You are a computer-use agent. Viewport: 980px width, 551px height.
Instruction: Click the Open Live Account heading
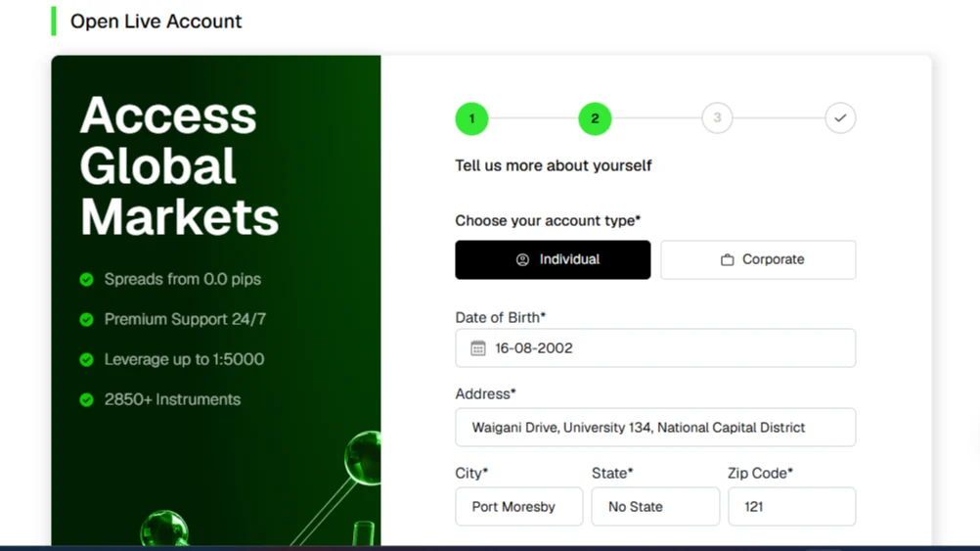[x=156, y=22]
